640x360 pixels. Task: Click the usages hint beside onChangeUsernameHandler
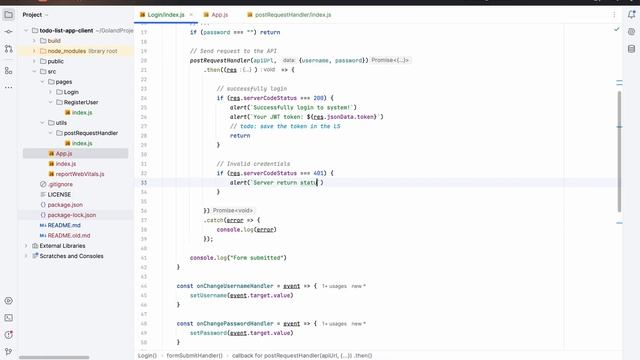[x=334, y=286]
